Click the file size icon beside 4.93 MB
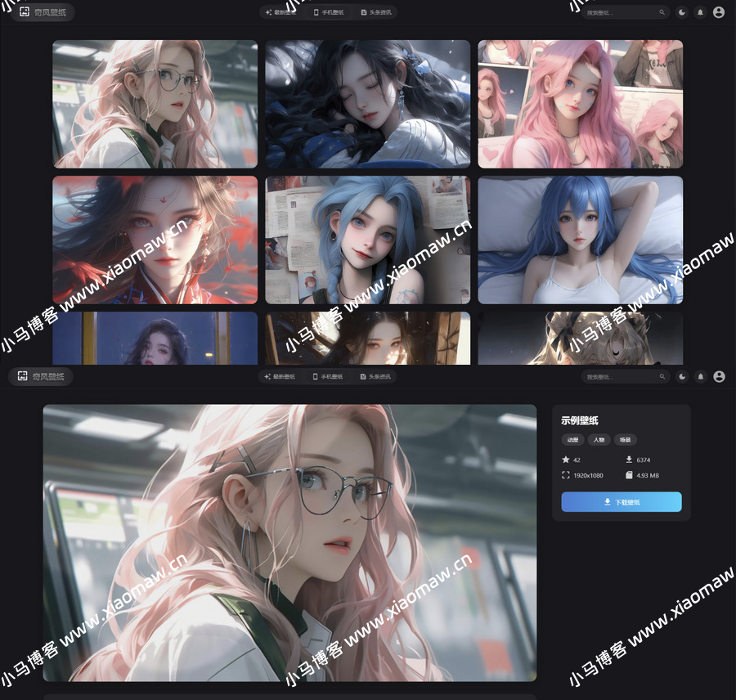The image size is (736, 700). tap(629, 475)
